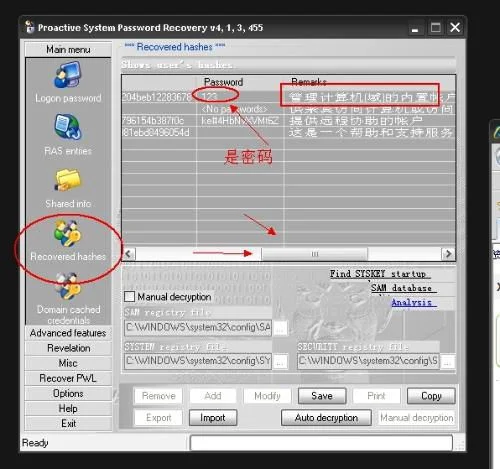Image resolution: width=500 pixels, height=469 pixels.
Task: Click the horizontal scrollbar thumb
Action: tap(315, 254)
